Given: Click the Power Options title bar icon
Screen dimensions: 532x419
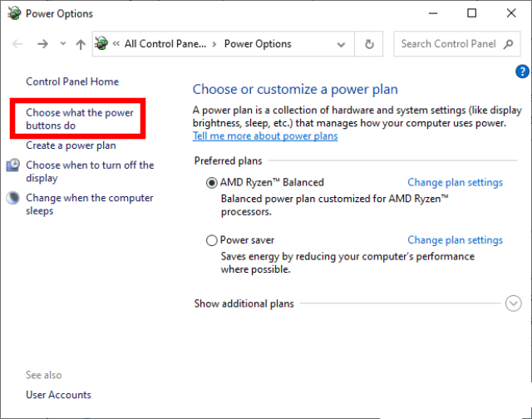Looking at the screenshot, I should [x=14, y=13].
